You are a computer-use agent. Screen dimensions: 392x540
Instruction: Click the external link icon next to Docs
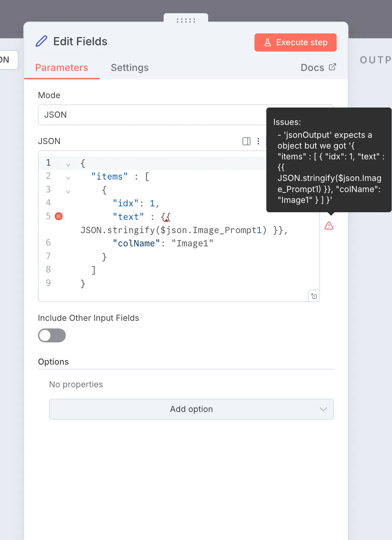pos(332,67)
